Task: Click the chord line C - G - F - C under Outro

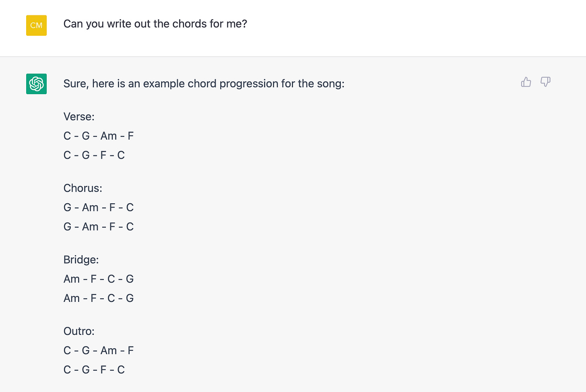Action: 94,369
